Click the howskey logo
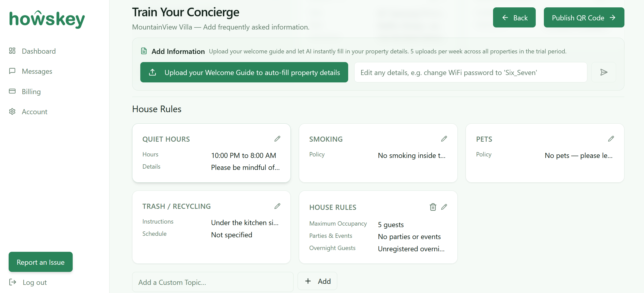This screenshot has width=644, height=293. click(x=47, y=19)
